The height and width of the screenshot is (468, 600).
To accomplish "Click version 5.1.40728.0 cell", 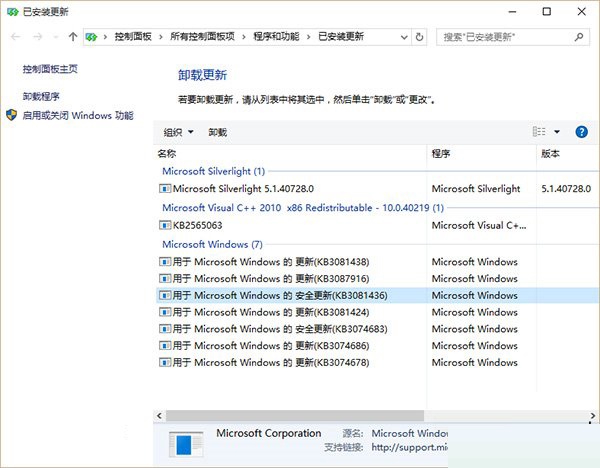I will point(566,189).
